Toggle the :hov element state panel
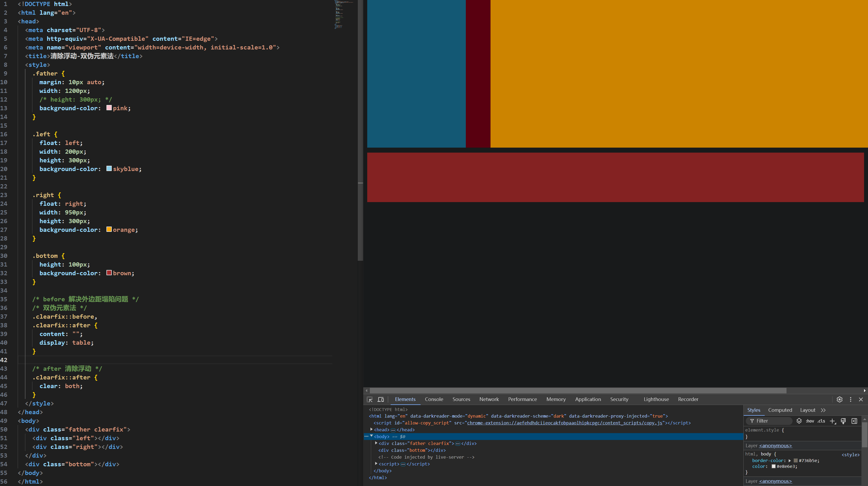868x486 pixels. [x=810, y=421]
